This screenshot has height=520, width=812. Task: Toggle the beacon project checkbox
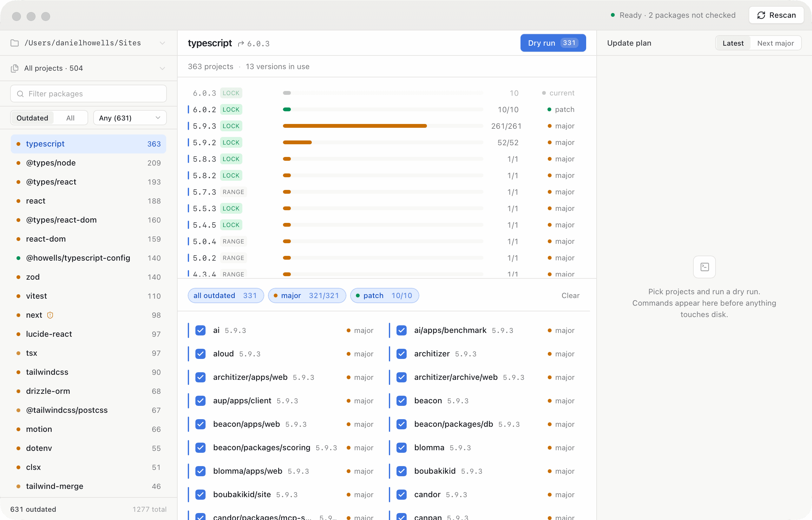[x=402, y=401]
